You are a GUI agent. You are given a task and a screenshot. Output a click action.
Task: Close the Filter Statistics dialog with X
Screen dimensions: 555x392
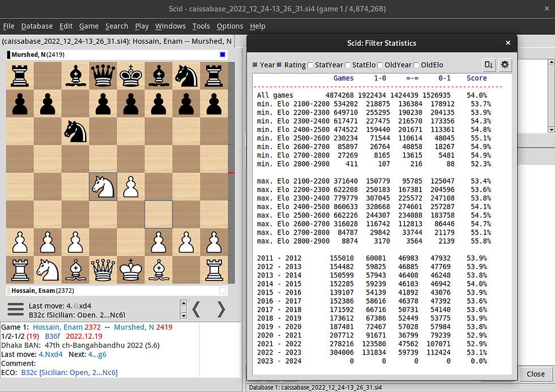[x=508, y=43]
